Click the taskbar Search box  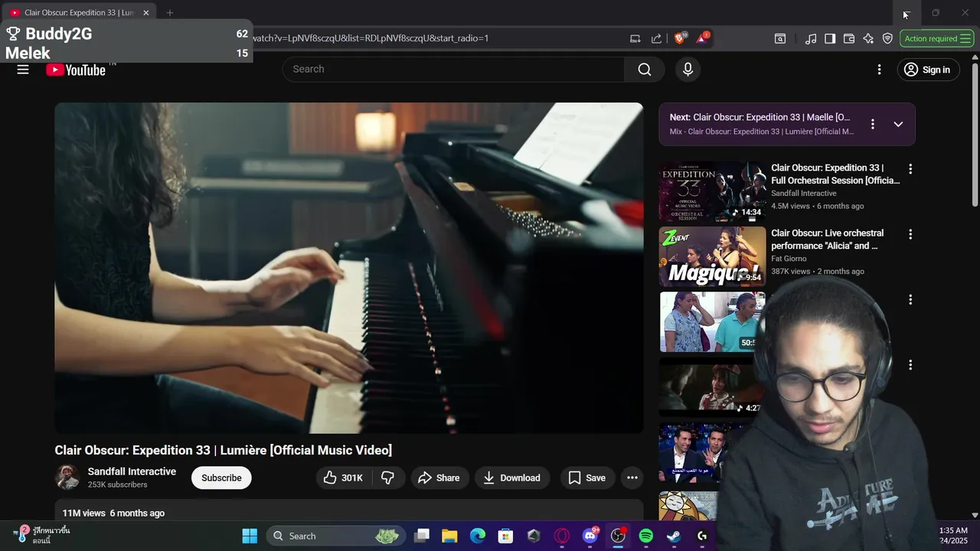tap(335, 536)
